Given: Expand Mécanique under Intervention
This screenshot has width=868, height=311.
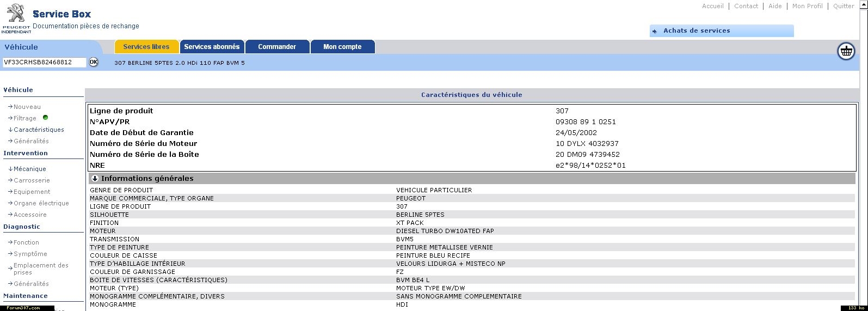Looking at the screenshot, I should point(29,169).
